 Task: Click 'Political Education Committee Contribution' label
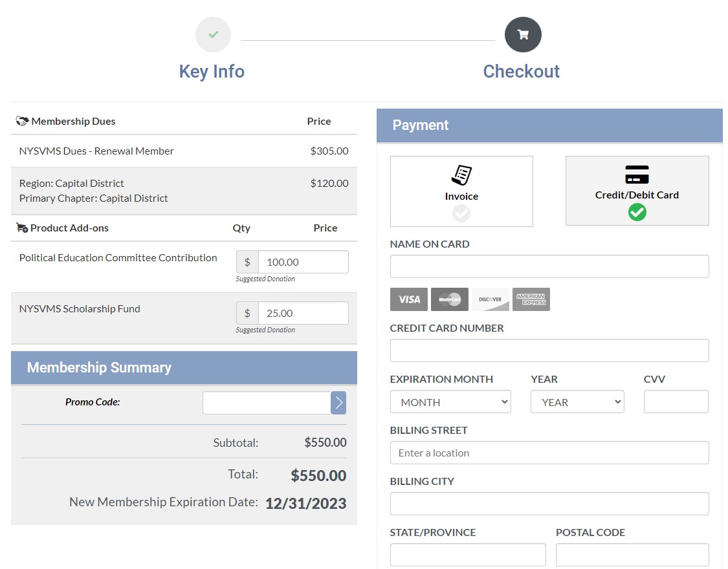coord(118,258)
